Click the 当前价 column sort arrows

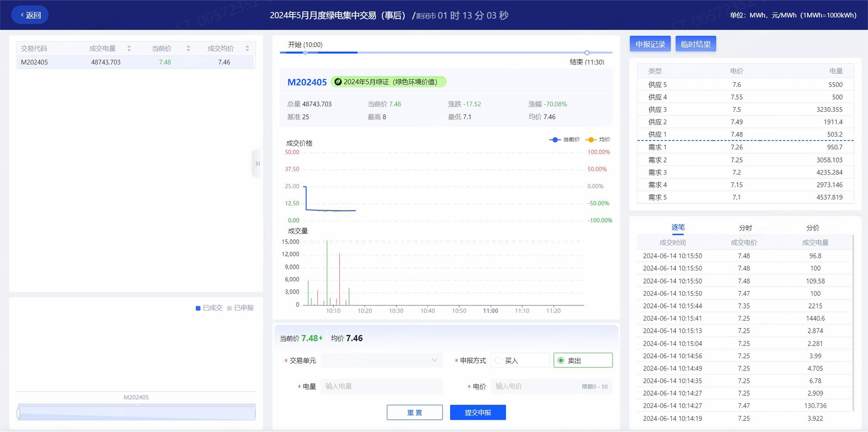click(188, 49)
